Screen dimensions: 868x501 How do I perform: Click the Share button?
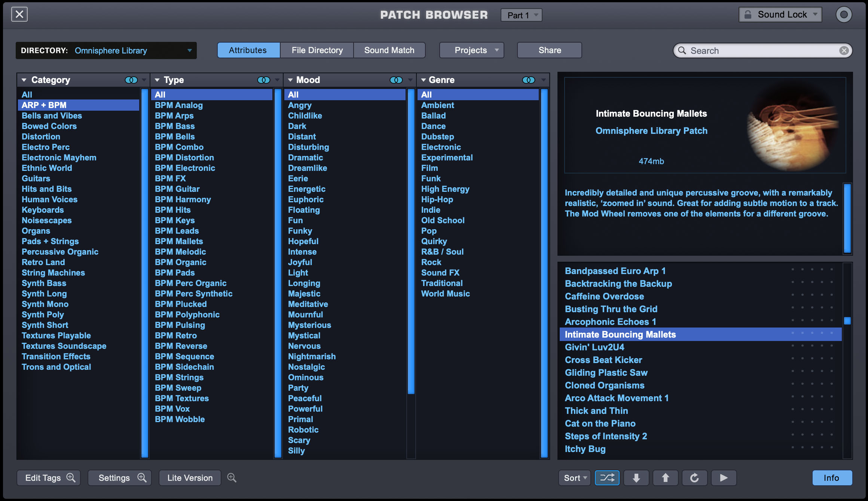(x=550, y=50)
